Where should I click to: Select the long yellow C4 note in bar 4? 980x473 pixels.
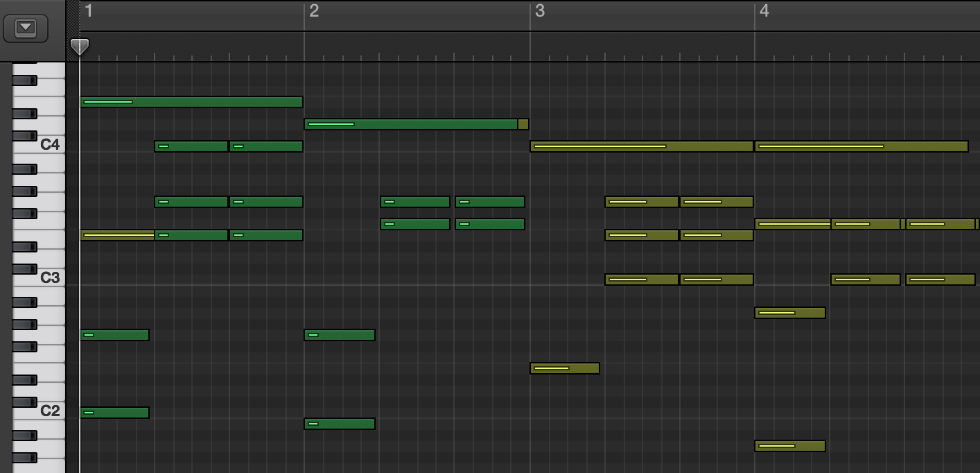(x=861, y=146)
